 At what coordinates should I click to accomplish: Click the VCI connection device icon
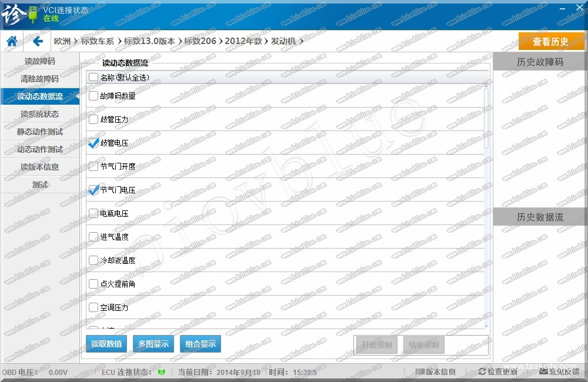[x=33, y=15]
